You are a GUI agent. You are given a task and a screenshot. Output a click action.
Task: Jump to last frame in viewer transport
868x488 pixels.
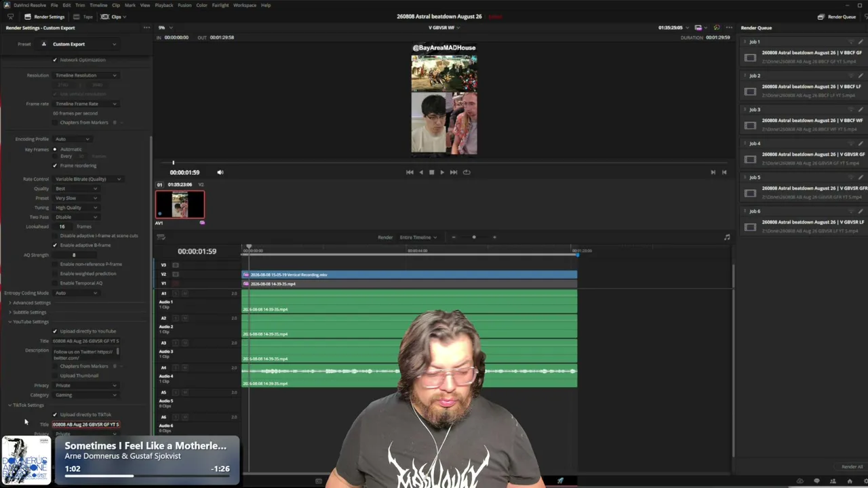454,172
